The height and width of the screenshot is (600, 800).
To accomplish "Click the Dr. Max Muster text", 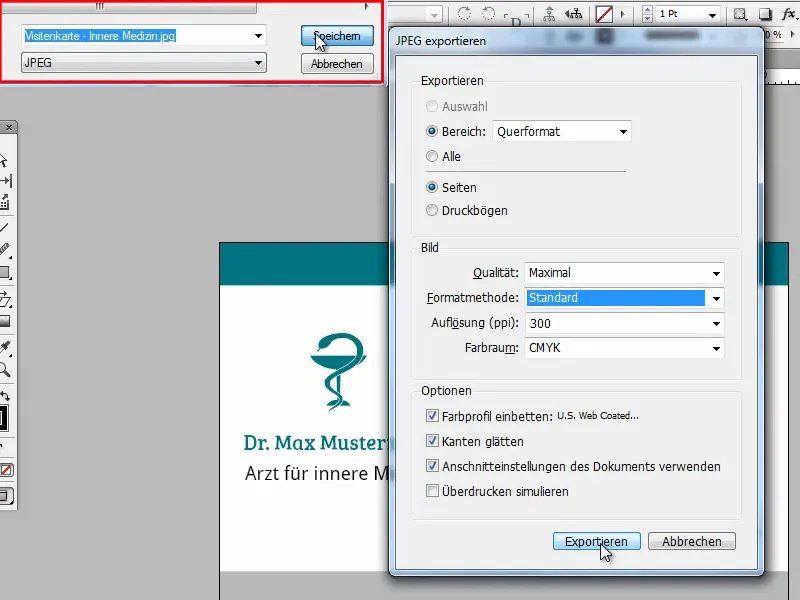I will coord(316,443).
